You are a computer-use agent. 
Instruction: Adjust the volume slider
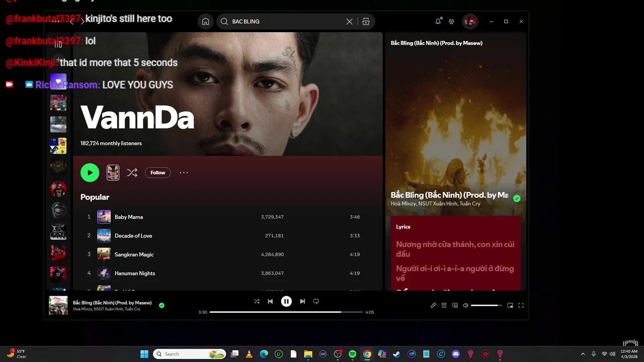pos(487,305)
